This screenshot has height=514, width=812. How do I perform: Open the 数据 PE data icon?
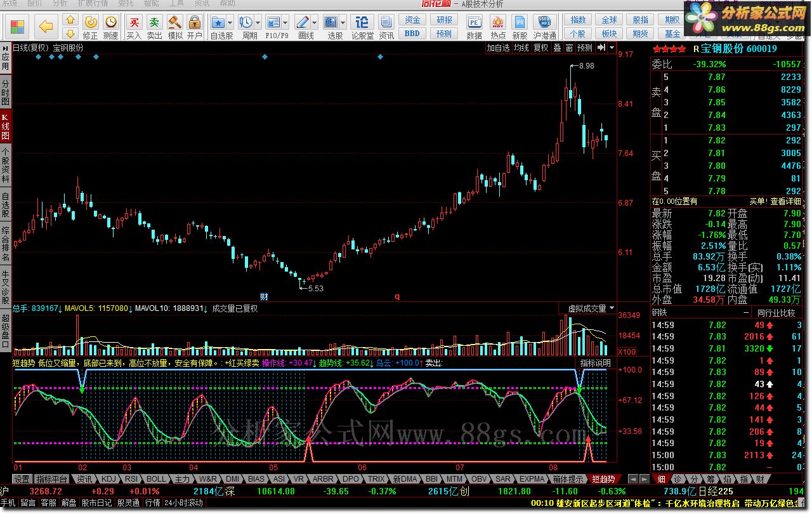474,27
